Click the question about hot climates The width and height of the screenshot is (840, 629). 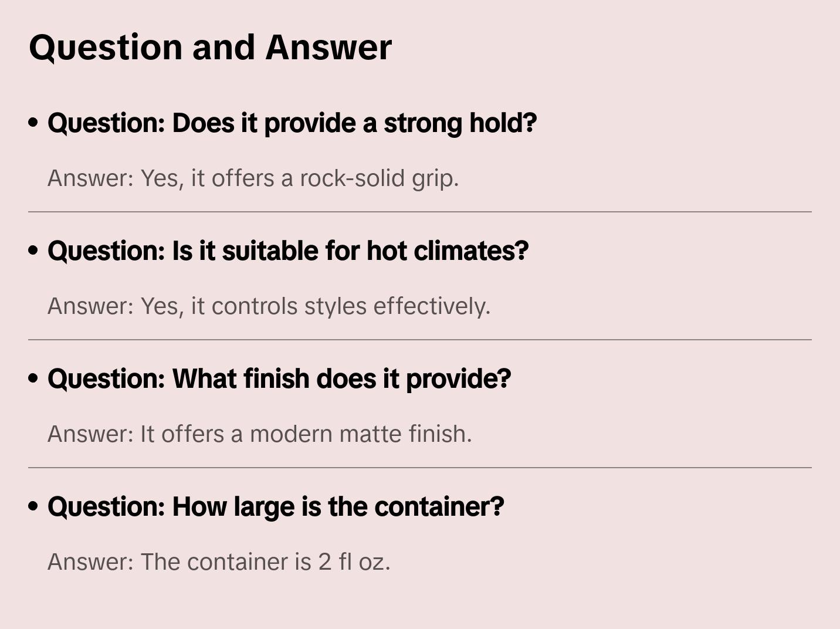[x=288, y=251]
